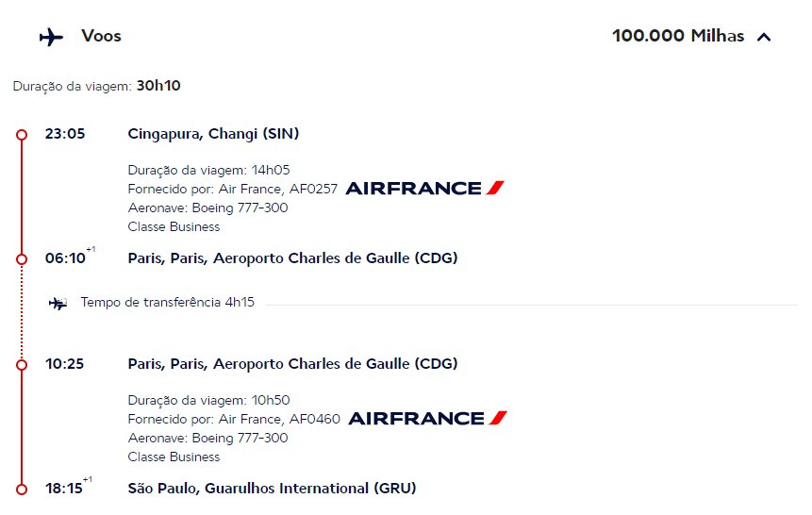Click flight number AF0460 text
This screenshot has height=515, width=812.
[315, 419]
